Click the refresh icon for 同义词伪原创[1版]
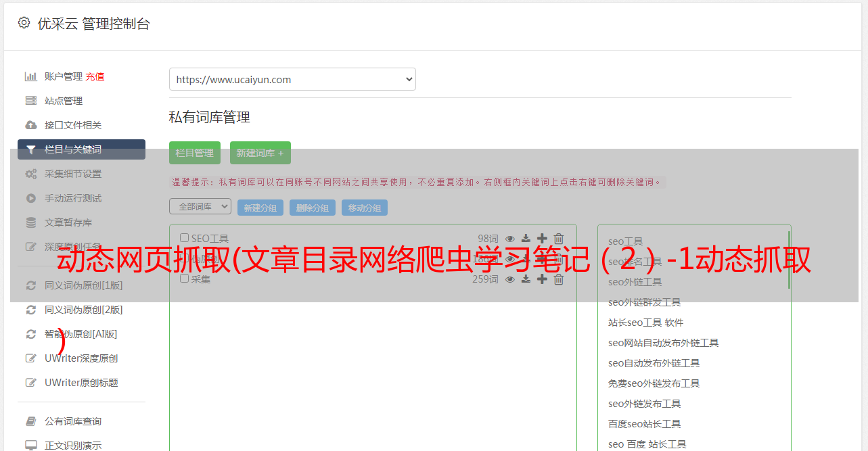This screenshot has width=868, height=451. [31, 285]
